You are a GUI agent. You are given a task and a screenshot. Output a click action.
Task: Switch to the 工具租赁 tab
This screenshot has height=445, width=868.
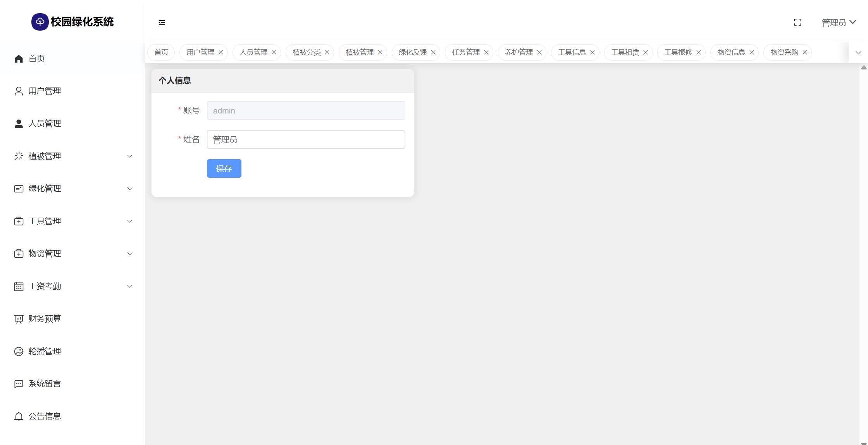click(x=625, y=52)
